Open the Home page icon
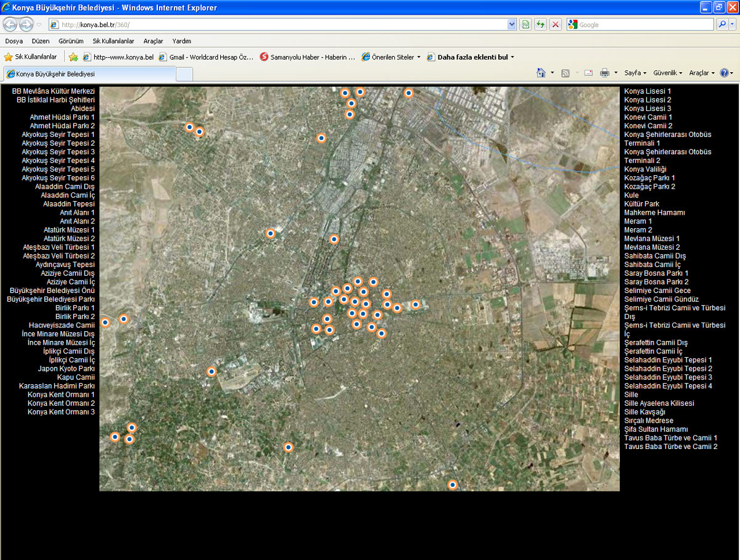This screenshot has height=560, width=740. (541, 73)
